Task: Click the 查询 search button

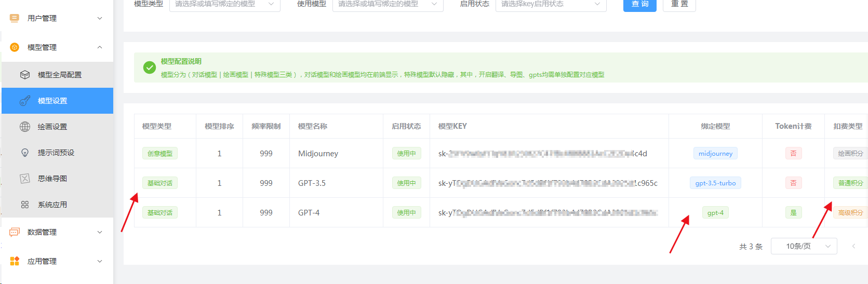Action: pos(640,4)
